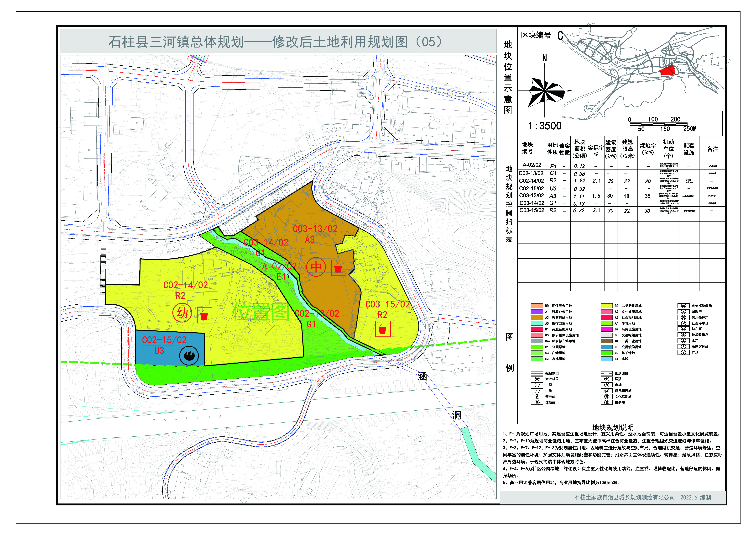The image size is (756, 535).
Task: Select the E1 水域 light blue swatch
Action: (606, 359)
